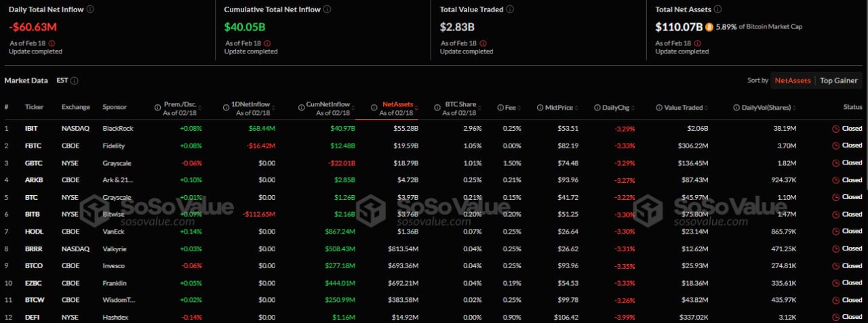868x323 pixels.
Task: Click red alert icon under -$60.63M date
Action: pyautogui.click(x=52, y=43)
